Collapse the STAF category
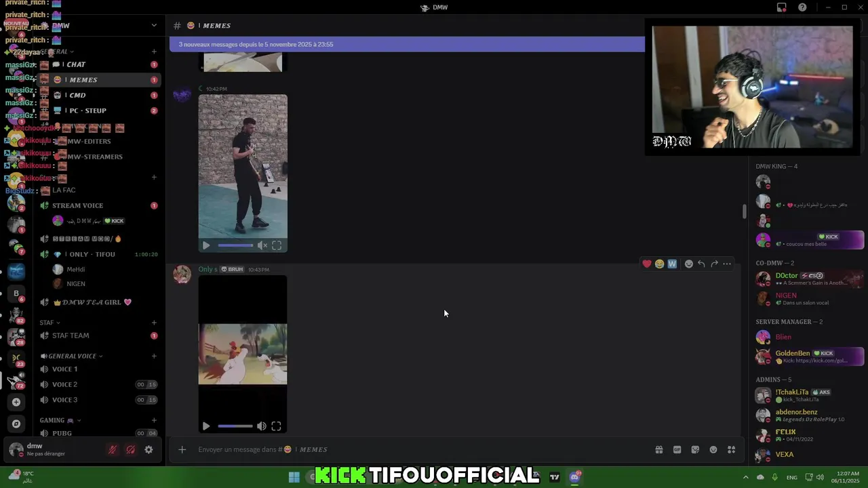This screenshot has width=868, height=488. [x=50, y=323]
